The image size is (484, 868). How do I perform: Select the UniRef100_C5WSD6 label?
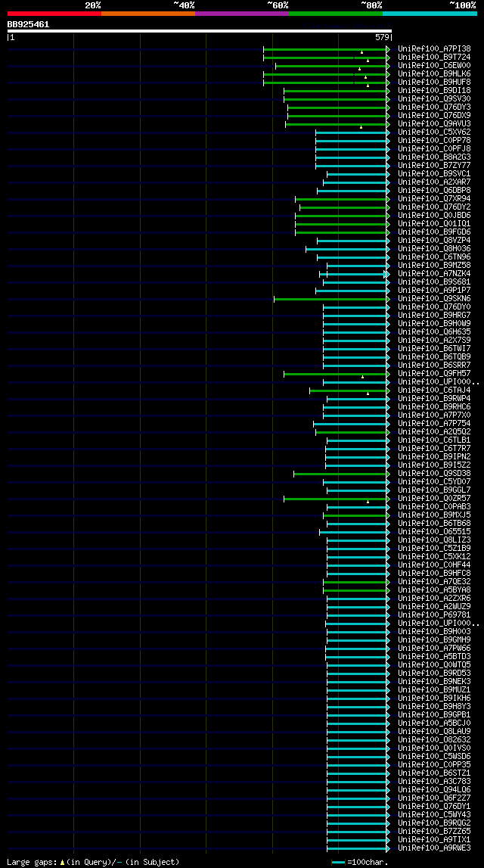[x=434, y=757]
